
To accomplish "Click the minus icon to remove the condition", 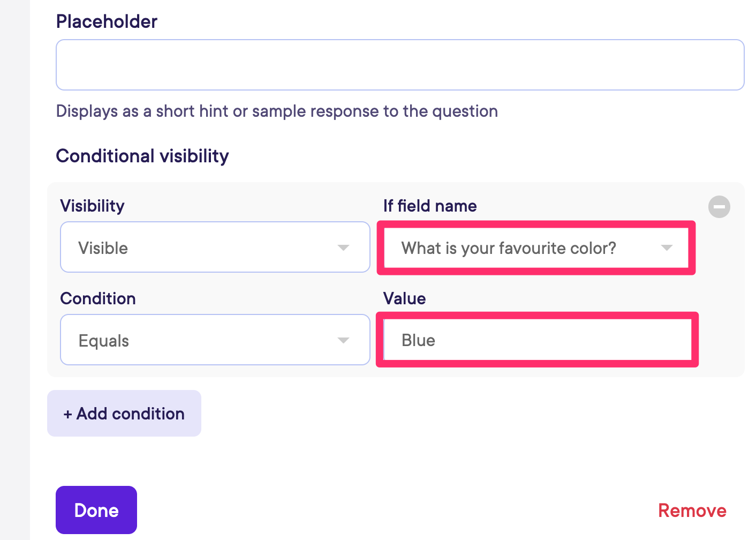I will tap(719, 207).
